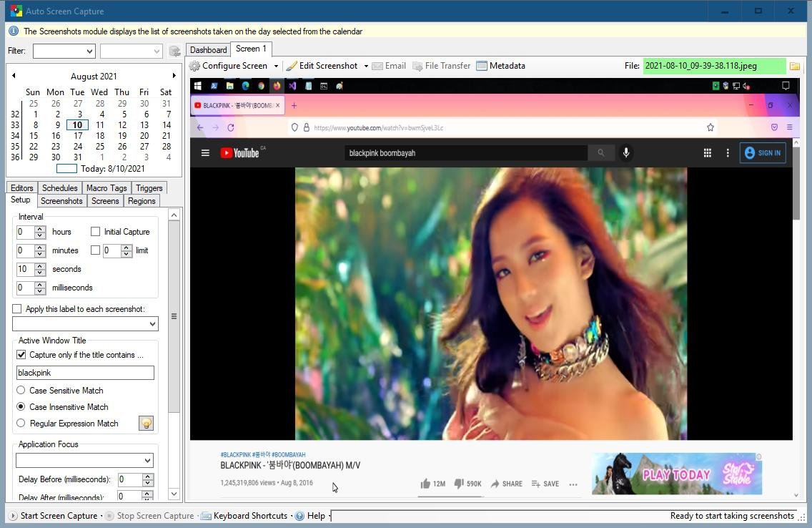Screen dimensions: 812x528
Task: Open the Editors tab
Action: click(21, 188)
